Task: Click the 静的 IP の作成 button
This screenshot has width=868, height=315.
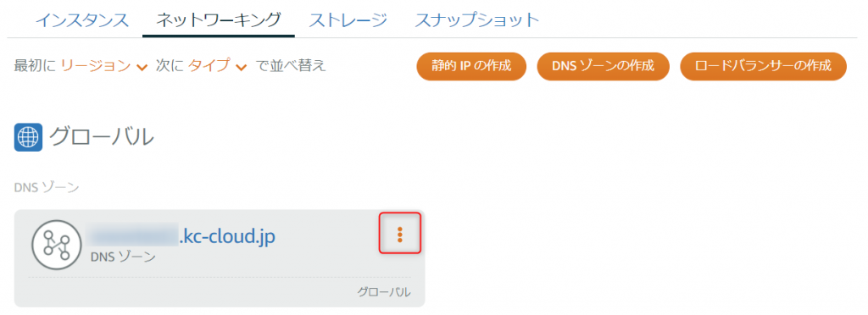Action: coord(471,66)
